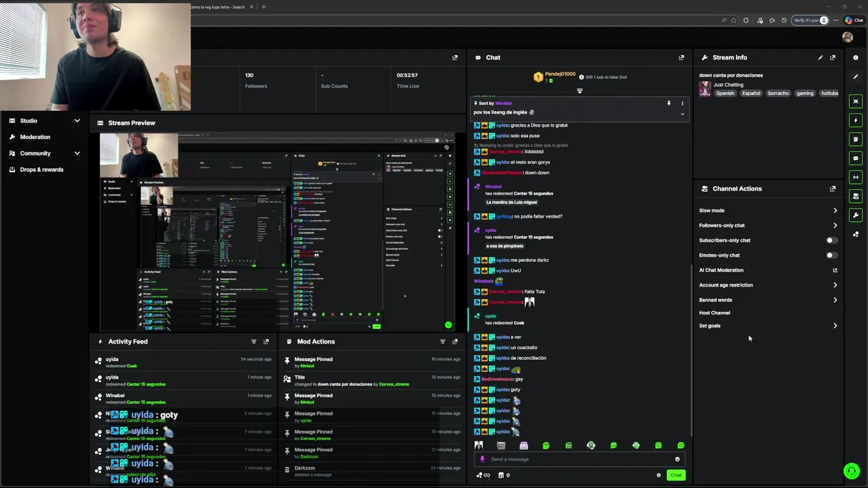Toggle Emotes-only chat switch
The height and width of the screenshot is (488, 868).
point(831,255)
